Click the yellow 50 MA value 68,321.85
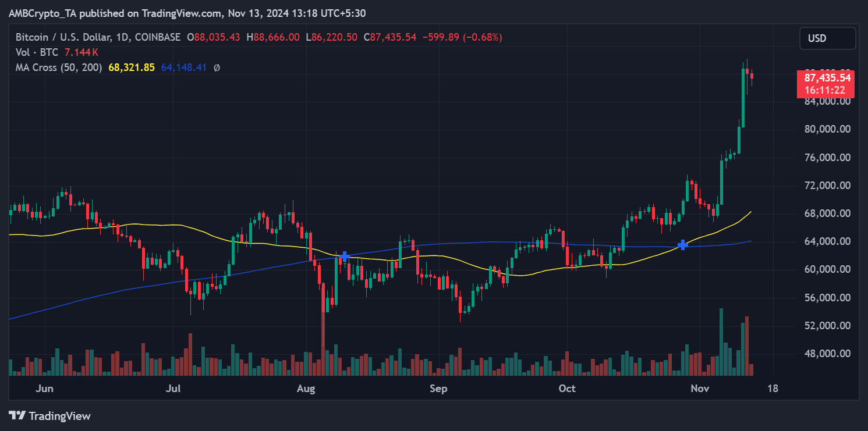The width and height of the screenshot is (868, 431). pos(132,67)
